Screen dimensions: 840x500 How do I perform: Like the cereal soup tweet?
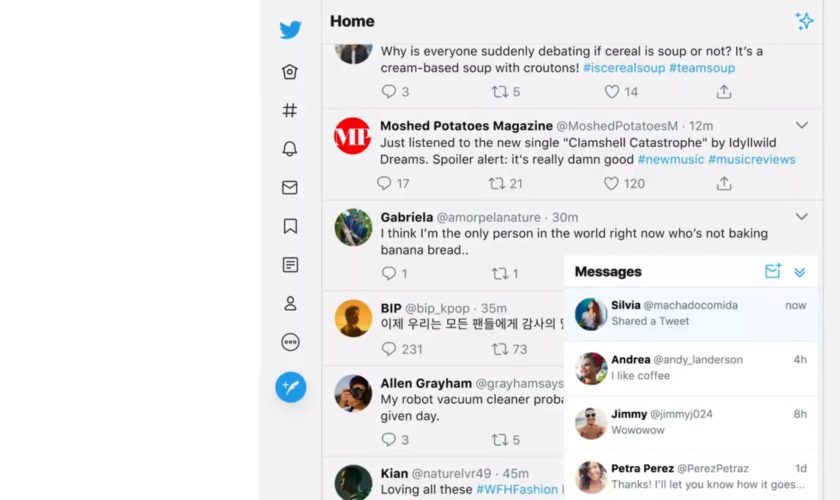[x=612, y=92]
